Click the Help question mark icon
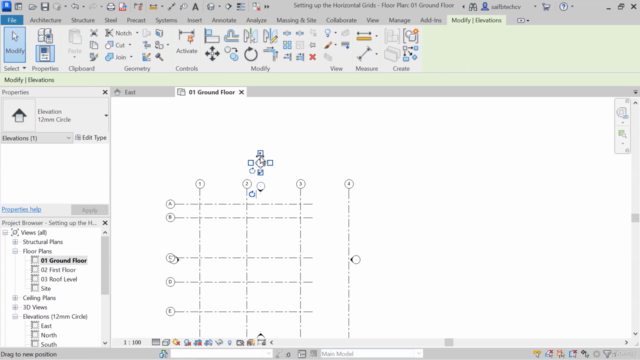640x360 pixels. tap(563, 7)
